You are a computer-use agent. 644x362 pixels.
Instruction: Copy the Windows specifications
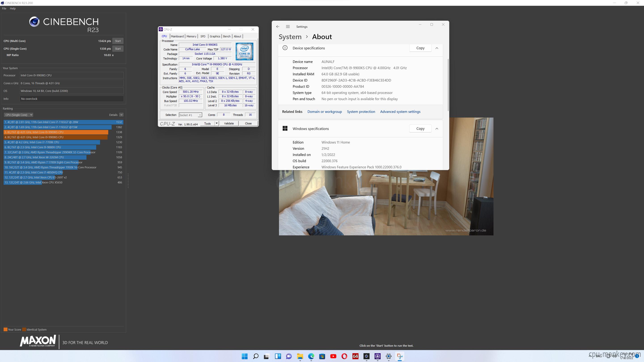(x=420, y=128)
